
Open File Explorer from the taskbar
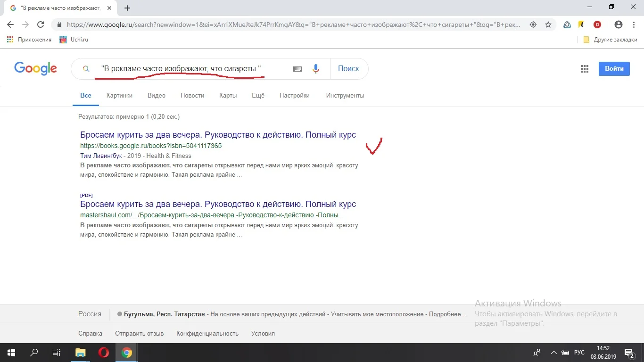click(x=81, y=353)
